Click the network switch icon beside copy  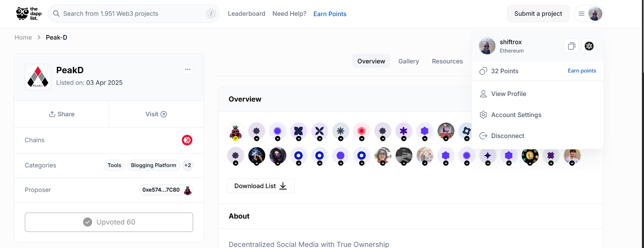589,46
